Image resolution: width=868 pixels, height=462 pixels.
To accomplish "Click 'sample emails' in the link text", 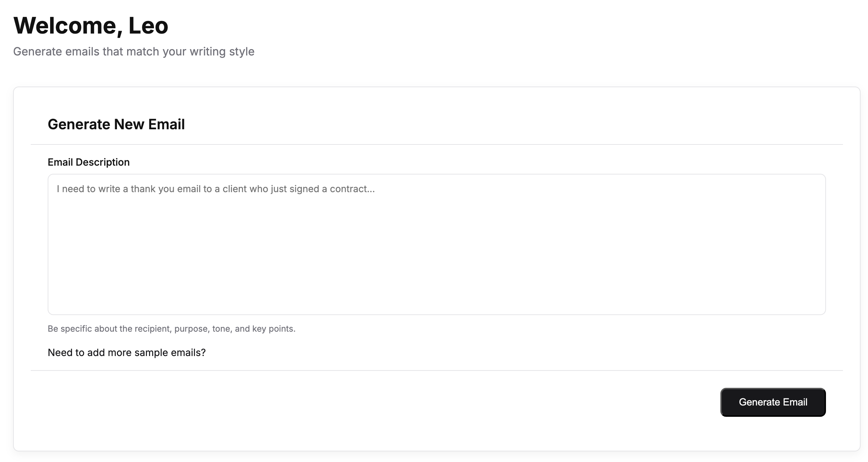I will point(170,353).
